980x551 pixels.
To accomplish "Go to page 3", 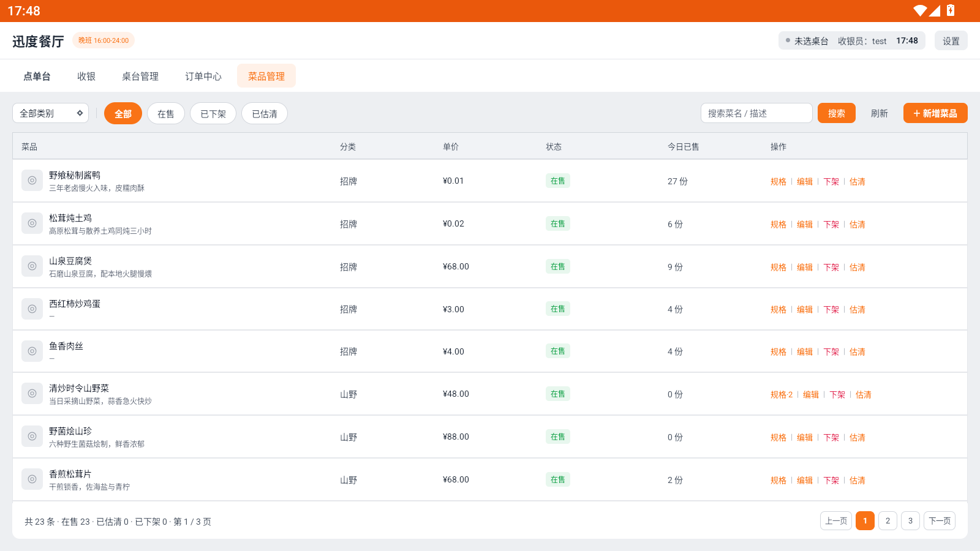I will 910,520.
